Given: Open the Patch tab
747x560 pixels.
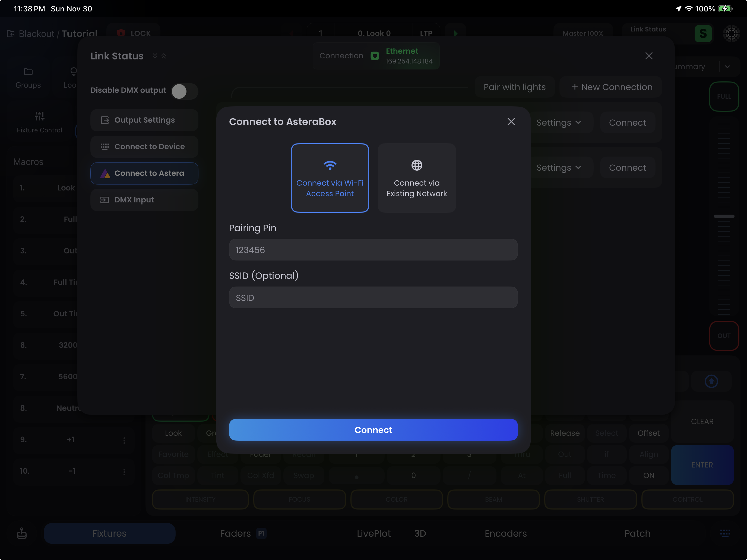Looking at the screenshot, I should coord(637,533).
